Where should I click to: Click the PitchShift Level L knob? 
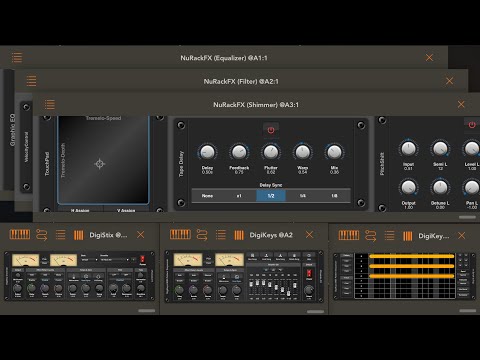472,149
